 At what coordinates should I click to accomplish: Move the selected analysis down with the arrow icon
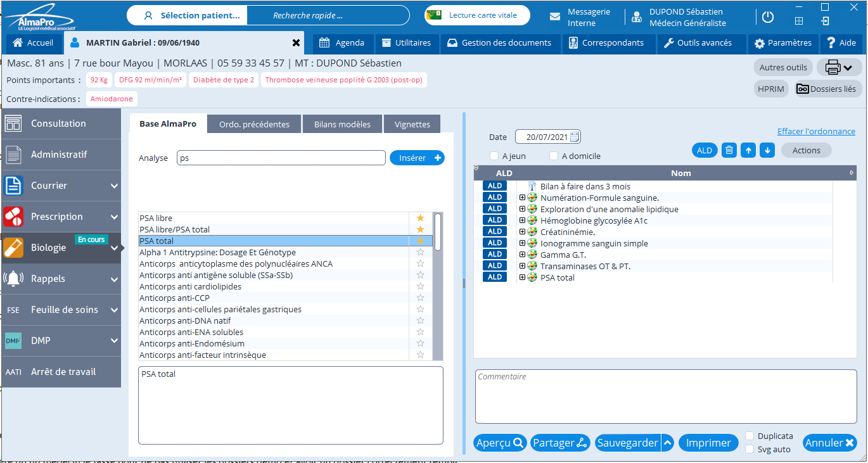click(x=767, y=150)
